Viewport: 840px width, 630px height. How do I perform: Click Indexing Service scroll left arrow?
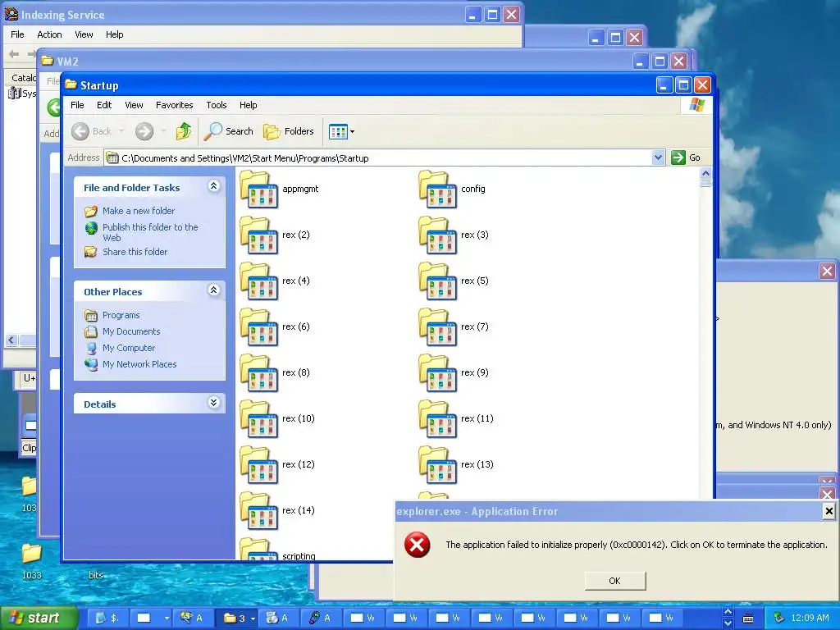[x=11, y=340]
